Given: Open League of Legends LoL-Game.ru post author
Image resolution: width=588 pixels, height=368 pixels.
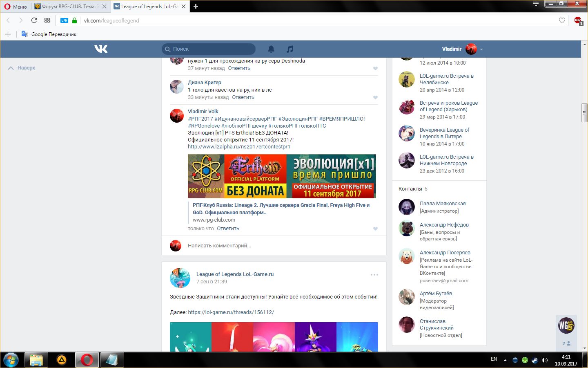Looking at the screenshot, I should [x=235, y=274].
